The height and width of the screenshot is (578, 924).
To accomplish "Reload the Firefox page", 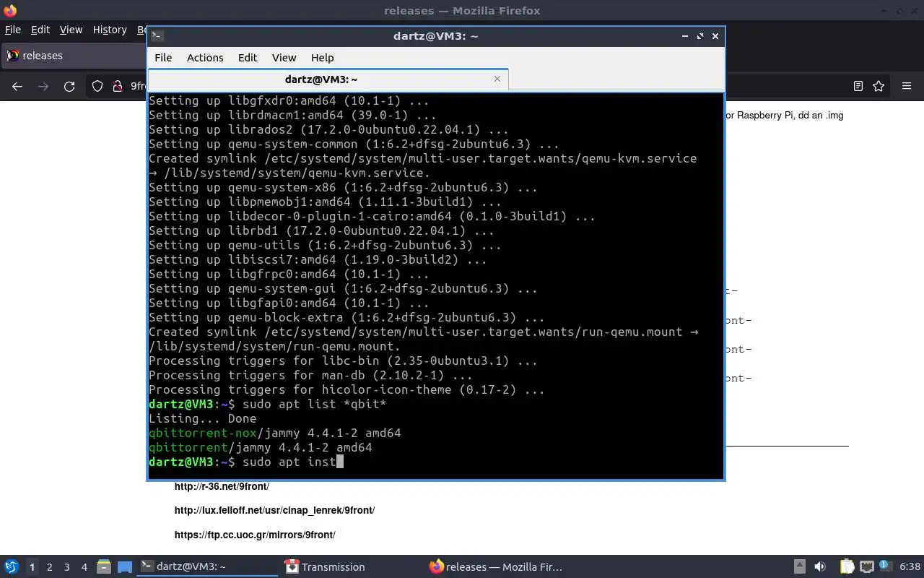I will (69, 86).
